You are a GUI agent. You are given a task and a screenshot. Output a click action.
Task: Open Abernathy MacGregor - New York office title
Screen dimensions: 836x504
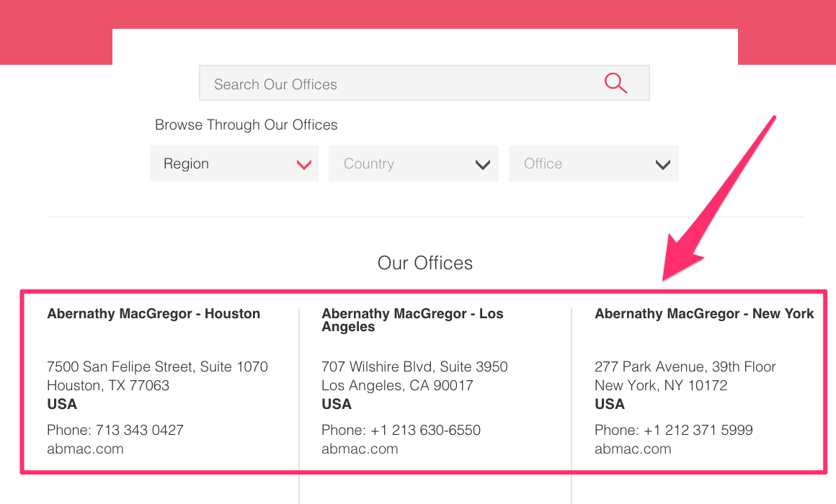[704, 314]
